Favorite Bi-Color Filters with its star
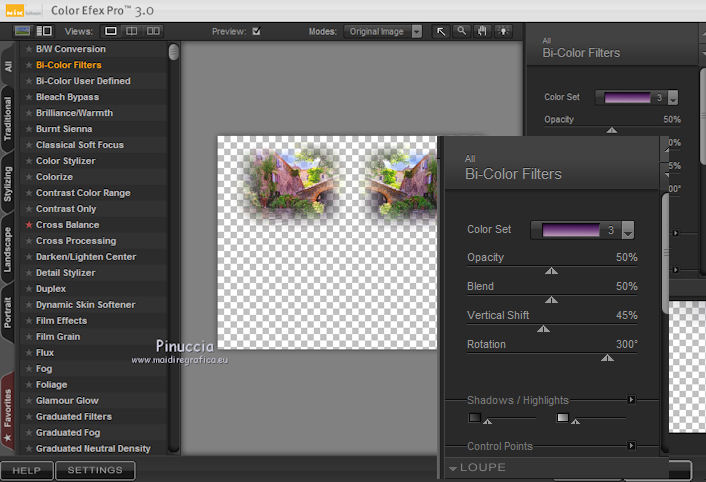The width and height of the screenshot is (706, 482). [x=29, y=65]
